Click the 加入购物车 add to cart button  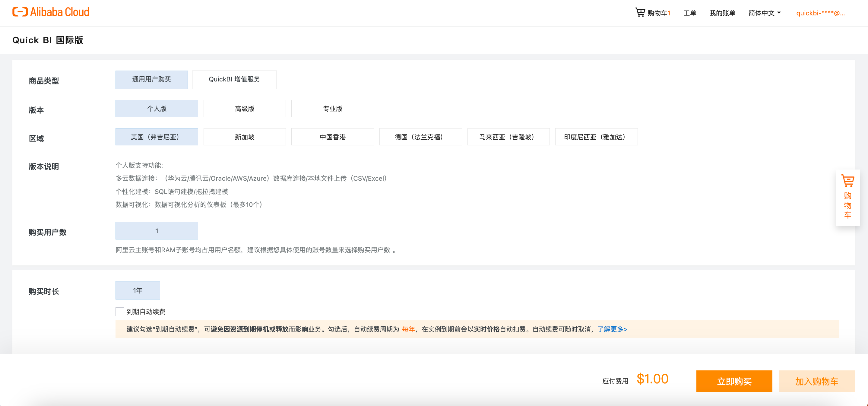click(817, 381)
